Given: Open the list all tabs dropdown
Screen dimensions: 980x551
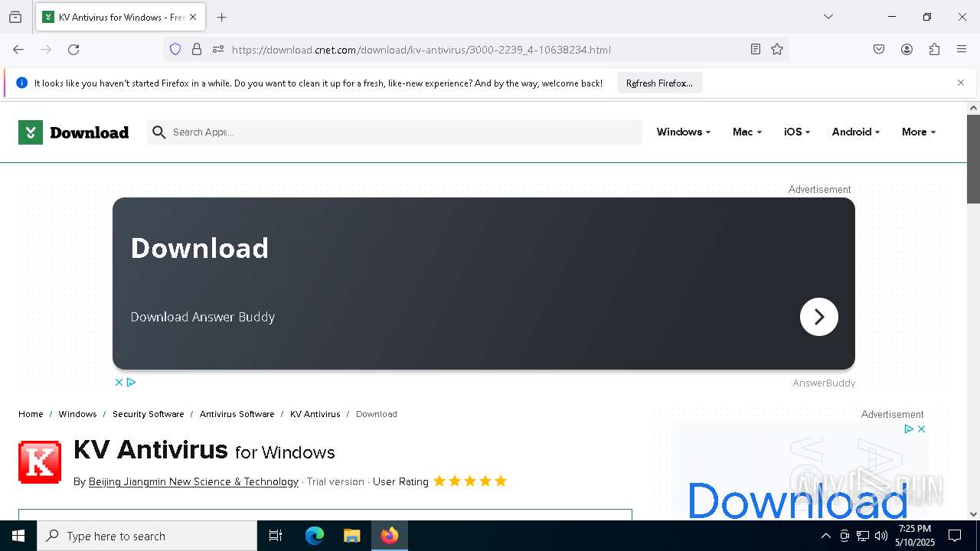Looking at the screenshot, I should click(x=828, y=17).
